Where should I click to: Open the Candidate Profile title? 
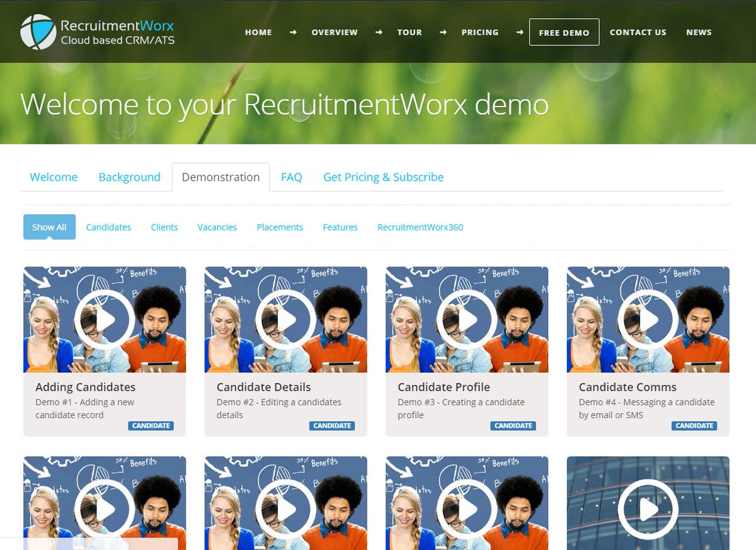click(x=444, y=387)
